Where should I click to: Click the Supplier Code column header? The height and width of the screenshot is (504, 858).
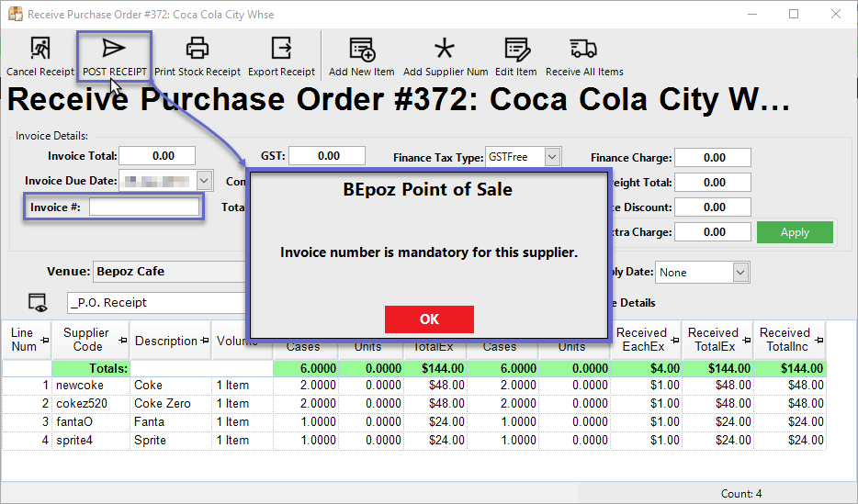(x=88, y=340)
